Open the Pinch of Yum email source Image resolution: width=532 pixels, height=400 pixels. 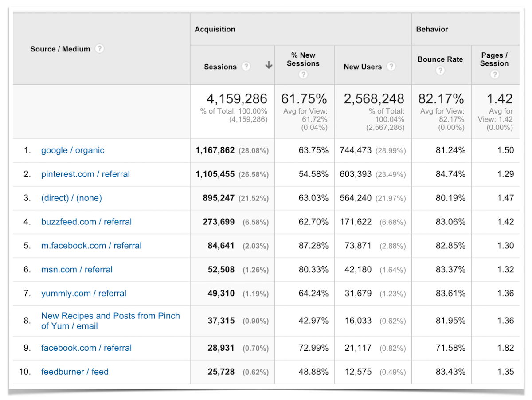tap(110, 320)
